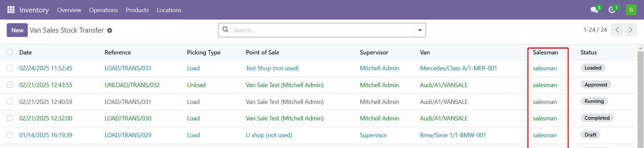
Task: Open the LOAD/TRANS/031 record
Action: point(128,102)
